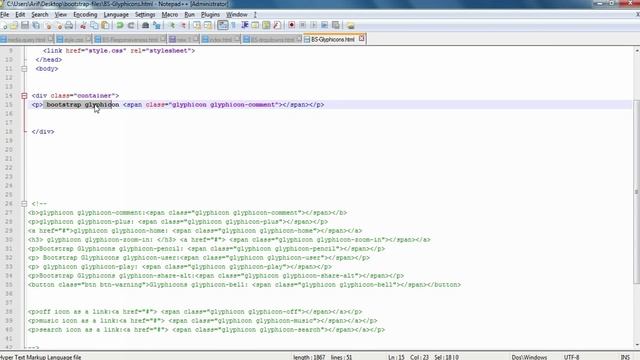Save the file with the Save icon
Viewport: 640px width, 360px height.
coord(25,26)
